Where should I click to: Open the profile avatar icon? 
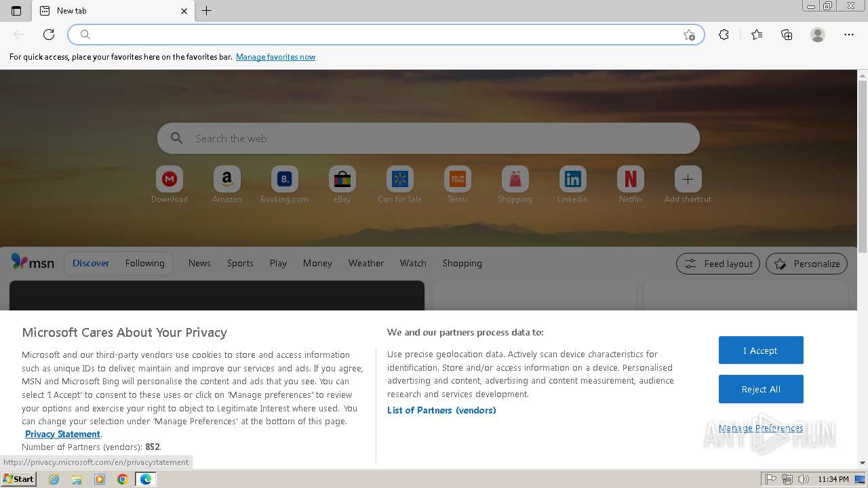(x=818, y=35)
